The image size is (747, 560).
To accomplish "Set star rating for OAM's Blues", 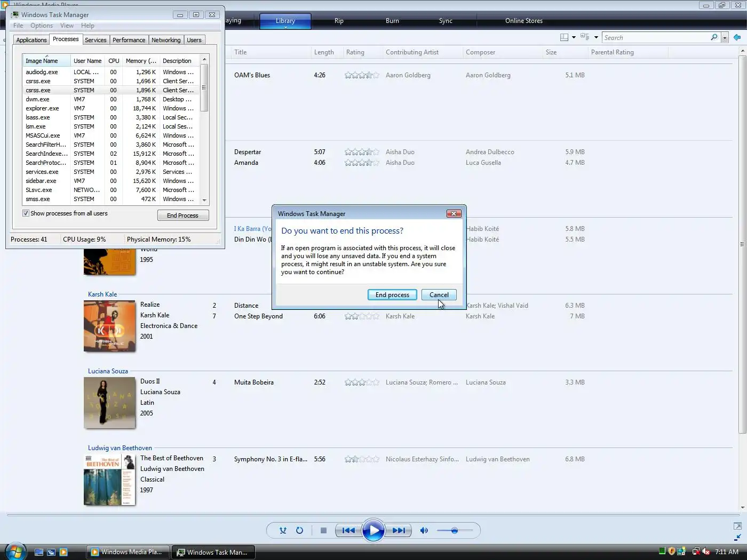I will point(362,75).
